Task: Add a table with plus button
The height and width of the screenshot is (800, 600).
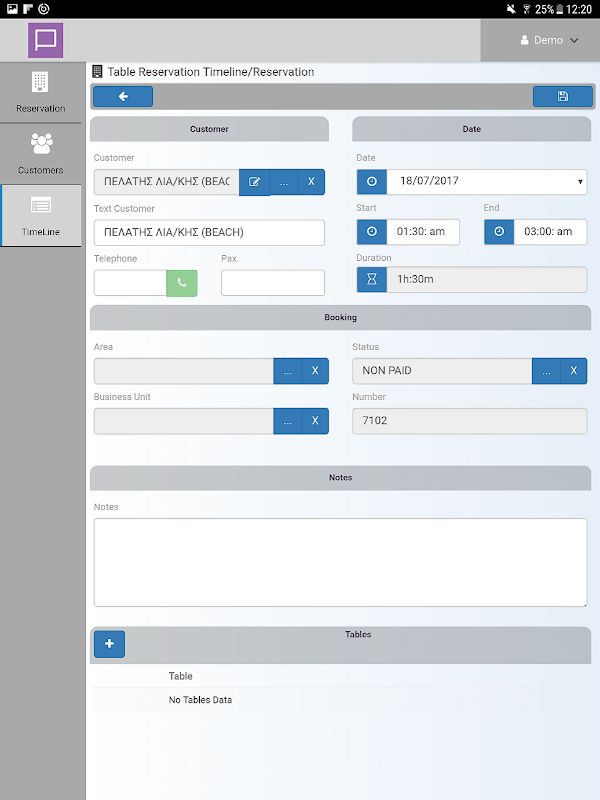Action: coord(109,644)
